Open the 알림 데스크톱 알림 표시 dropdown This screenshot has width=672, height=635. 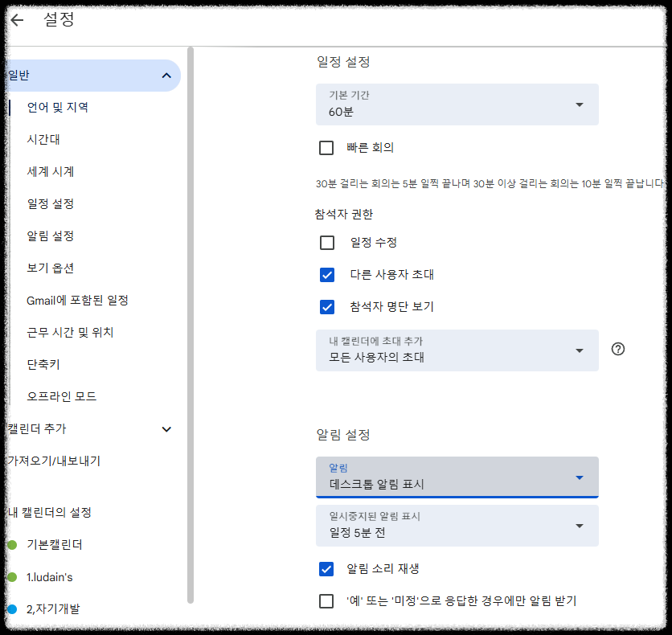[457, 477]
